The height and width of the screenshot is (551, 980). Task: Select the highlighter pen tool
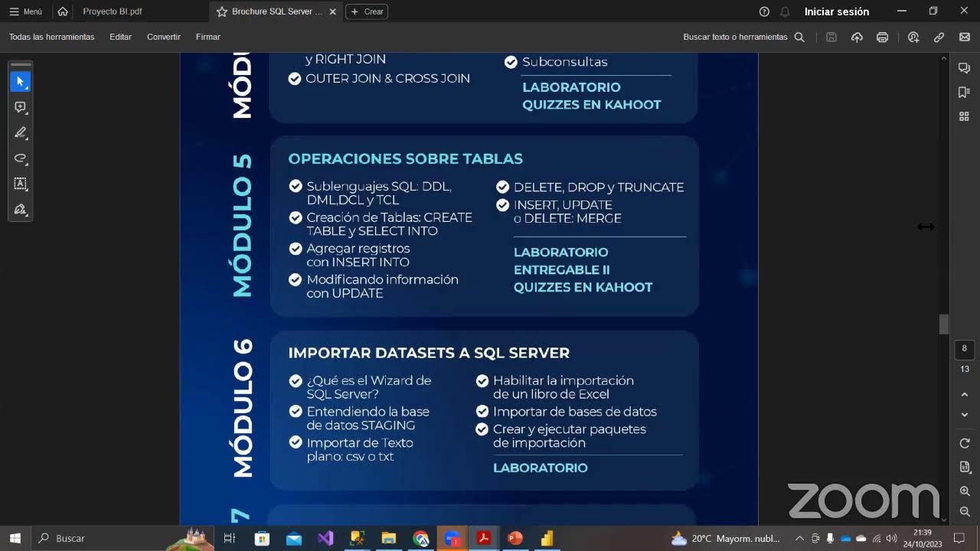[x=21, y=132]
